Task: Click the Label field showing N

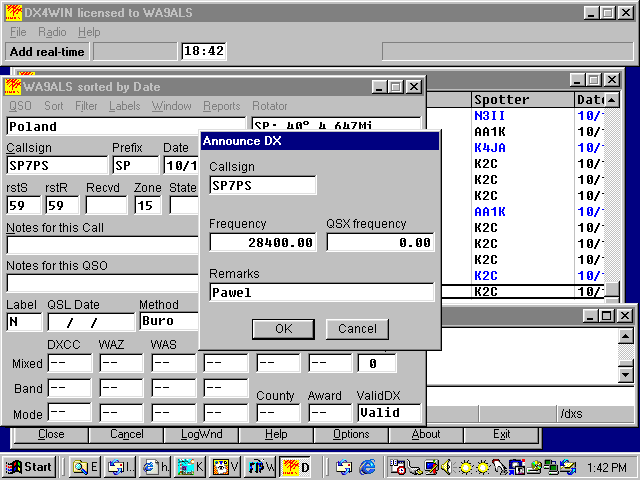Action: 24,322
